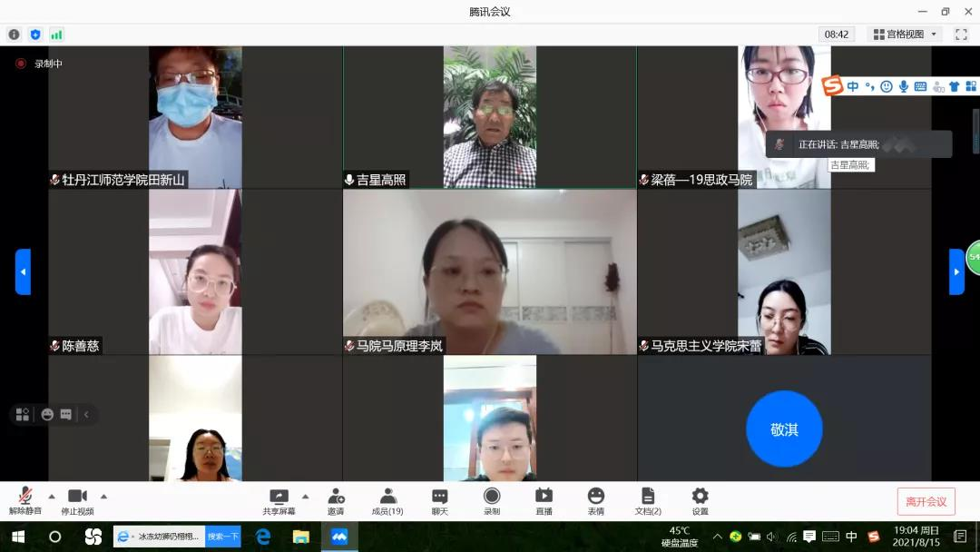This screenshot has height=552, width=980.
Task: Toggle Sogou punctuation mode
Action: pyautogui.click(x=869, y=87)
